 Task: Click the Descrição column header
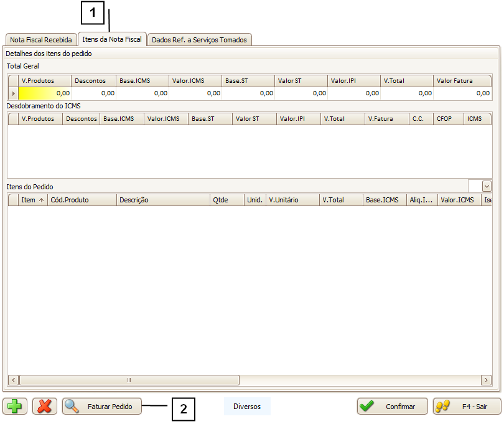163,200
